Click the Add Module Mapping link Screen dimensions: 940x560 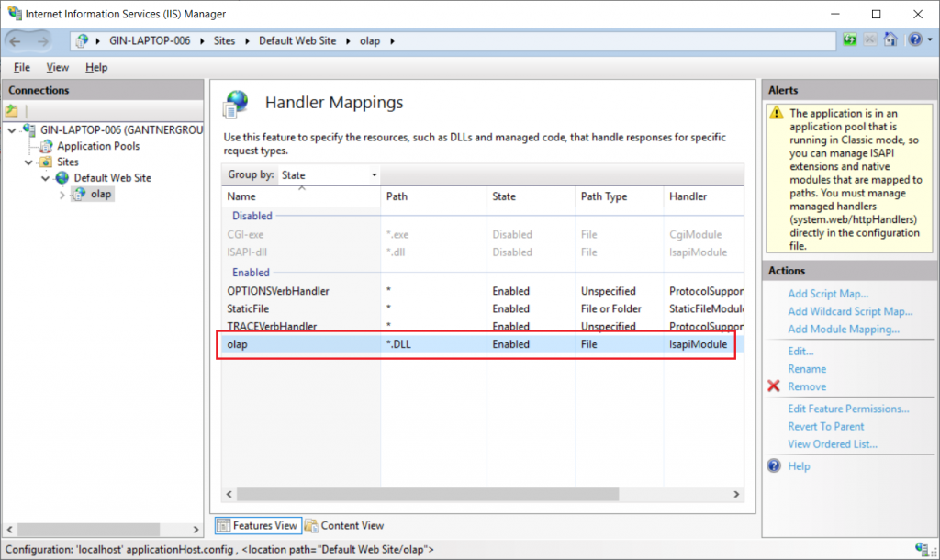[843, 329]
